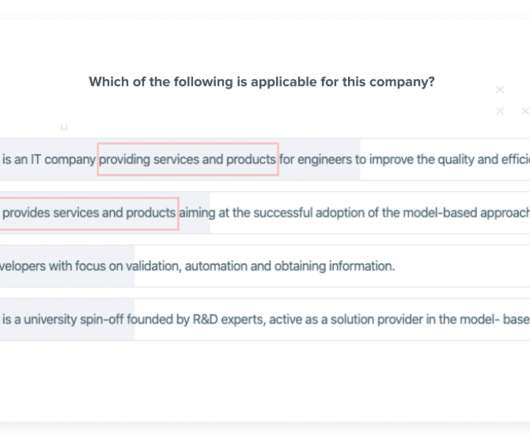Image resolution: width=530 pixels, height=442 pixels.
Task: Click empty white area right of third answer text
Action: click(x=462, y=266)
